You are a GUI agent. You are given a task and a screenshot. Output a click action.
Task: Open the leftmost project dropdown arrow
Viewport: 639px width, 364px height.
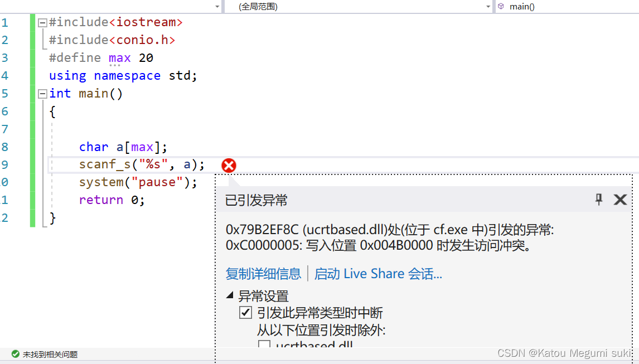217,7
